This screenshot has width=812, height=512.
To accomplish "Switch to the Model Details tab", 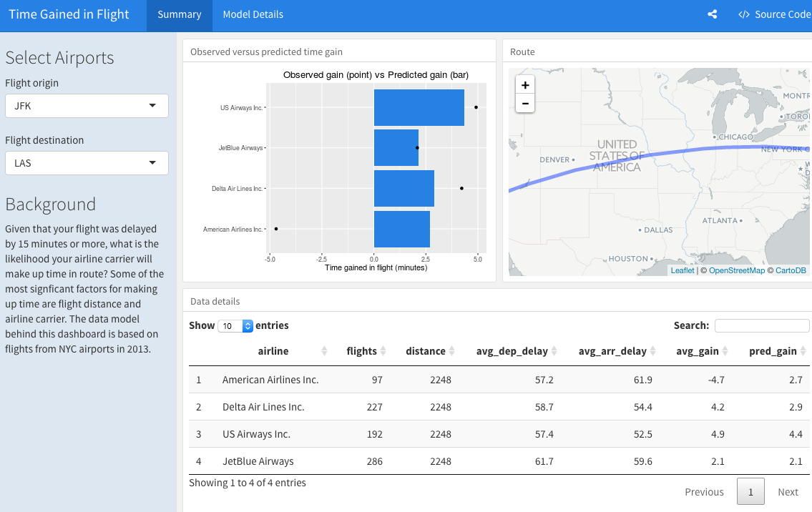I will click(x=253, y=14).
